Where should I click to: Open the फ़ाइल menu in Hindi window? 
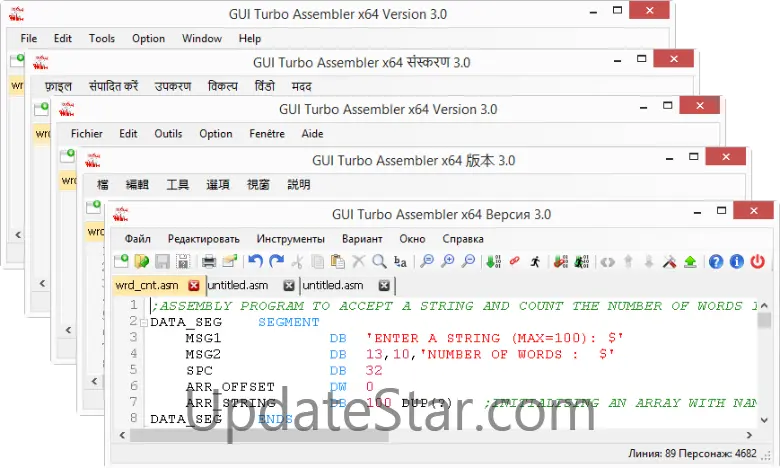coord(59,87)
